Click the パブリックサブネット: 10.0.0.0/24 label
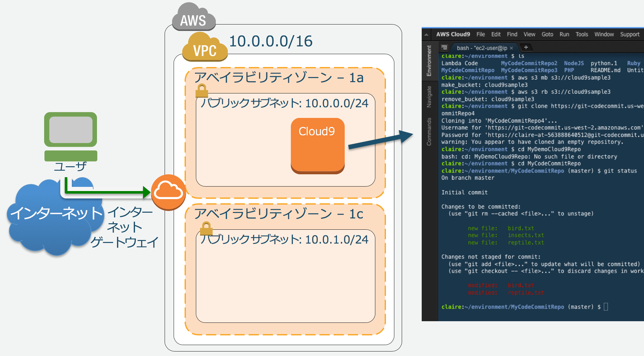The width and height of the screenshot is (644, 356). coord(284,103)
